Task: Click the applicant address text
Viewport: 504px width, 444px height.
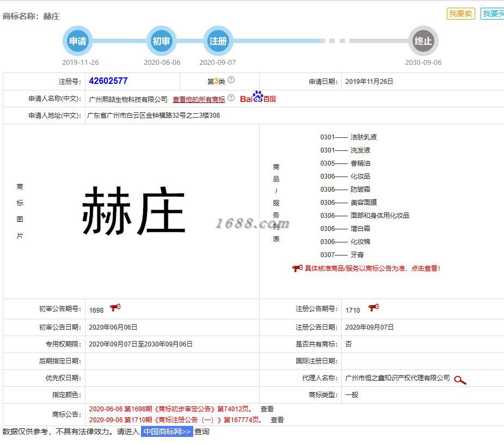Action: point(153,115)
